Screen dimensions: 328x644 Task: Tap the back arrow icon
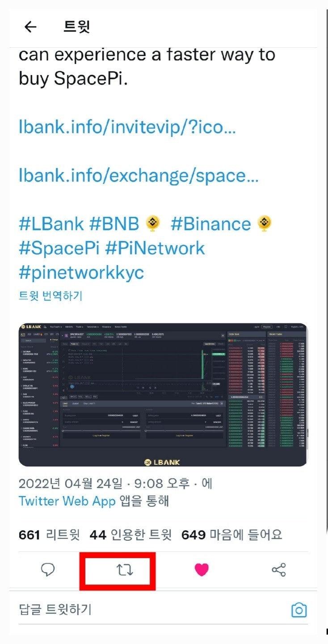[30, 27]
